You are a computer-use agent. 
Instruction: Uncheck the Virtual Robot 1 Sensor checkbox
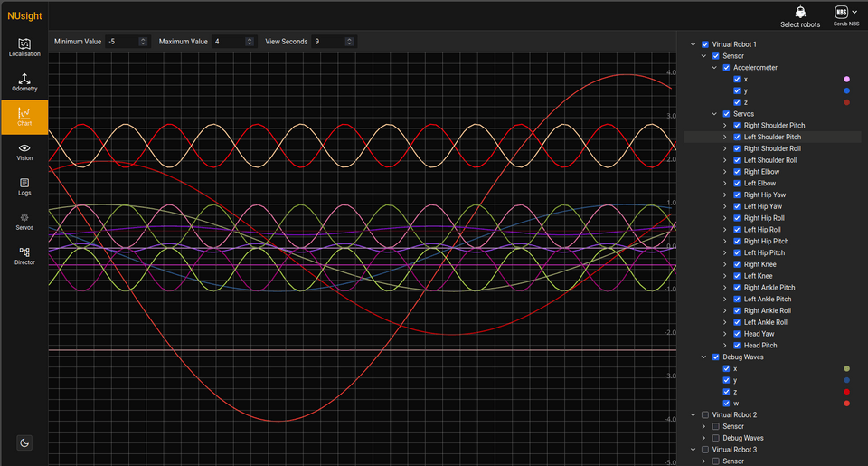pyautogui.click(x=715, y=56)
